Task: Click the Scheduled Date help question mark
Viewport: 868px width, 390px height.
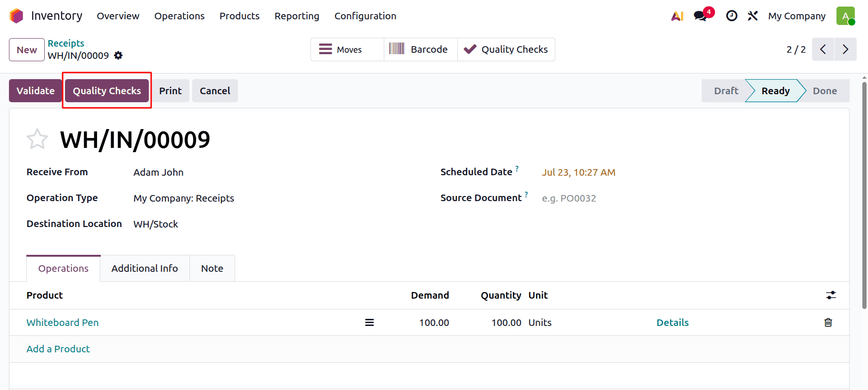Action: coord(517,169)
